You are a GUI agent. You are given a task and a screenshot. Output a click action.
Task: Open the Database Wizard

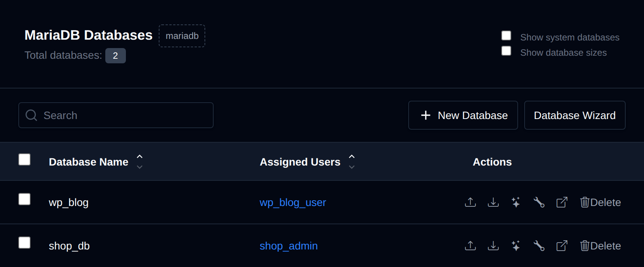[575, 115]
